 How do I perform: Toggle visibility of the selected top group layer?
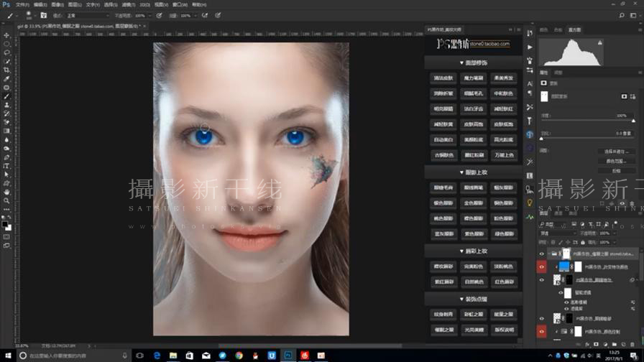542,254
